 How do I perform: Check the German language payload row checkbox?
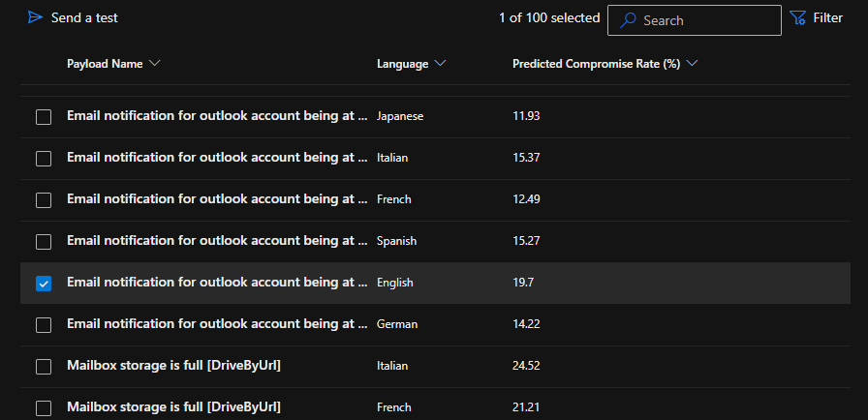[44, 324]
